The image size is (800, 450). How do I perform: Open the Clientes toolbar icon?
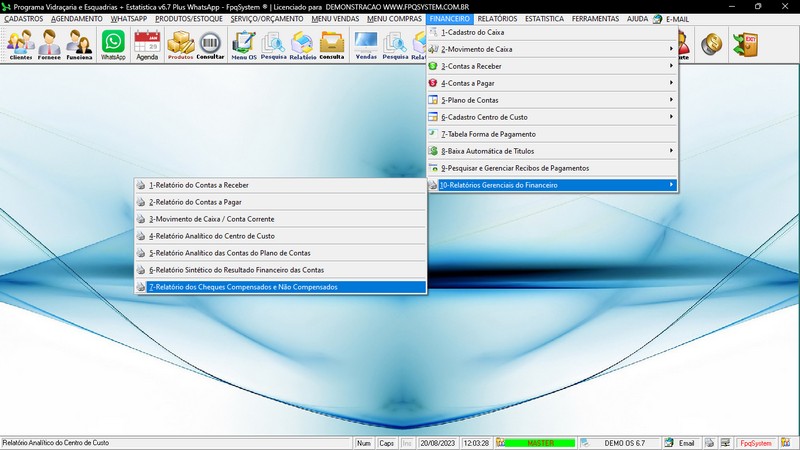click(20, 44)
